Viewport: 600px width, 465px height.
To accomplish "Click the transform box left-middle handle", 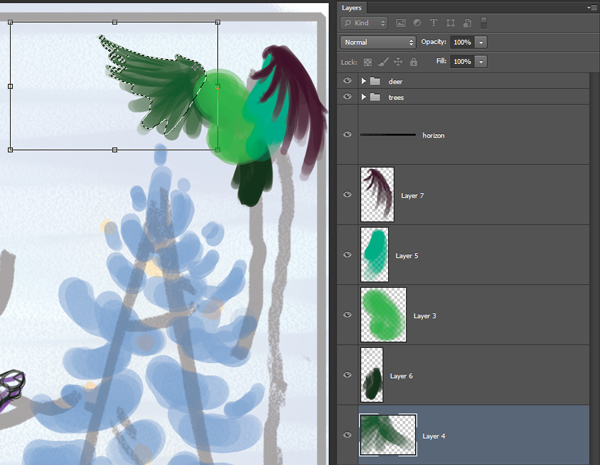I will pos(10,86).
